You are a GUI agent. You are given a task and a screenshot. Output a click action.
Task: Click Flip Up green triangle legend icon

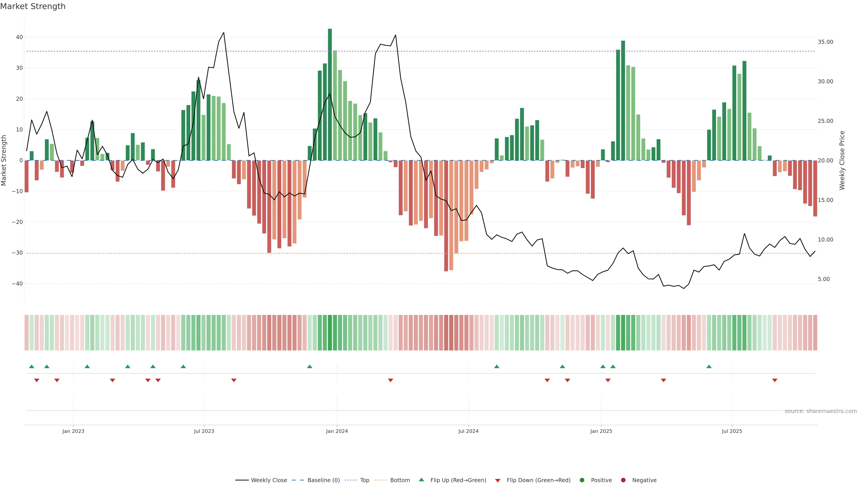[421, 480]
